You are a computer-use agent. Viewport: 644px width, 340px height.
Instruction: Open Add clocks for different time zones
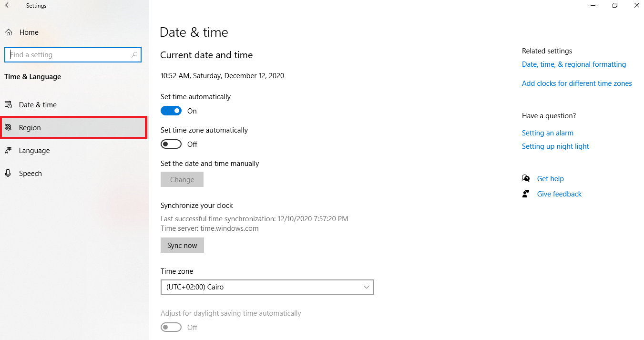577,83
